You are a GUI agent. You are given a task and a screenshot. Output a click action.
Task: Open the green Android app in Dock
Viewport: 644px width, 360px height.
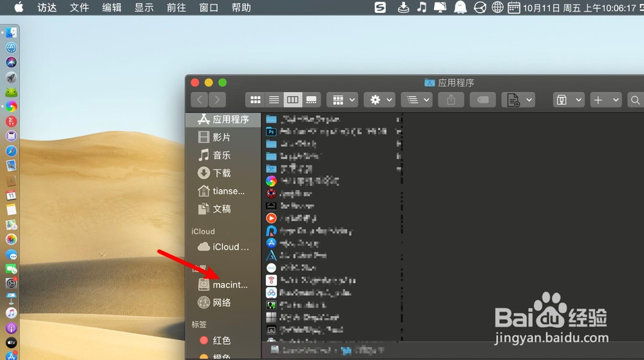(11, 92)
